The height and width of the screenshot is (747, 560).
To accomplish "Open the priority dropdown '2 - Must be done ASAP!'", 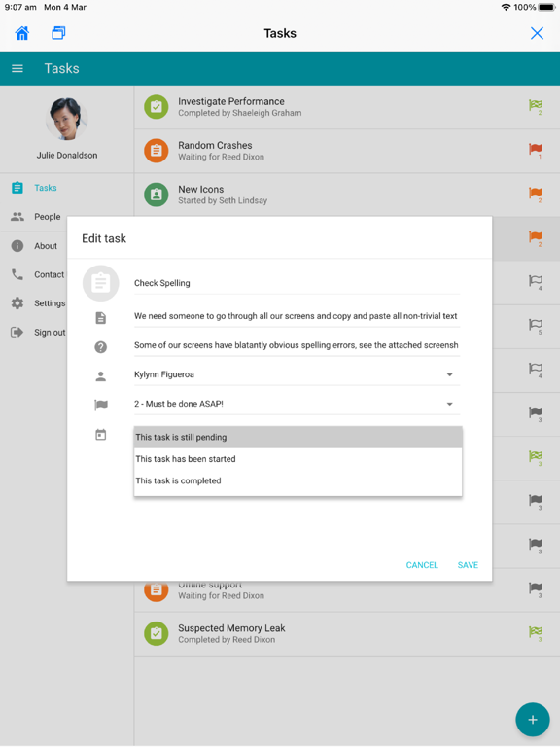I will click(297, 404).
